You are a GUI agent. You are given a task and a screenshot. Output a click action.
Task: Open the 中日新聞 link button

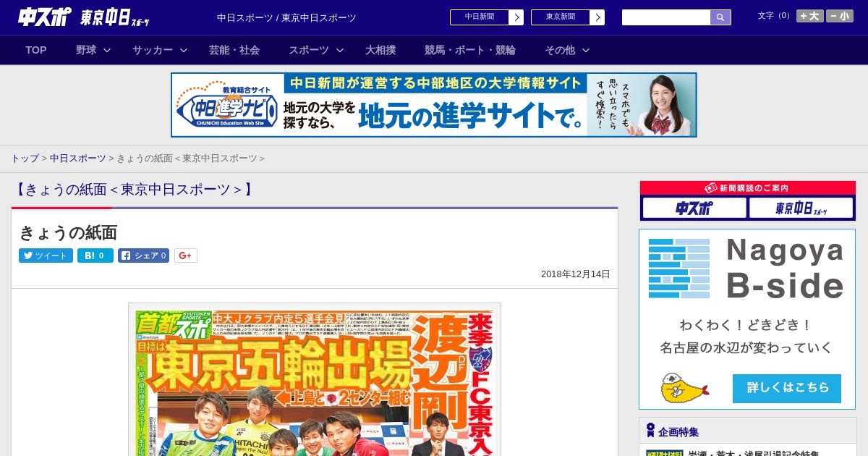tap(480, 17)
